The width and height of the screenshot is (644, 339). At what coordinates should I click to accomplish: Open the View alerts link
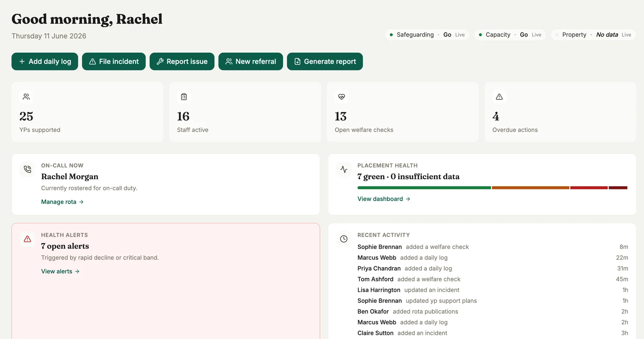click(x=60, y=271)
